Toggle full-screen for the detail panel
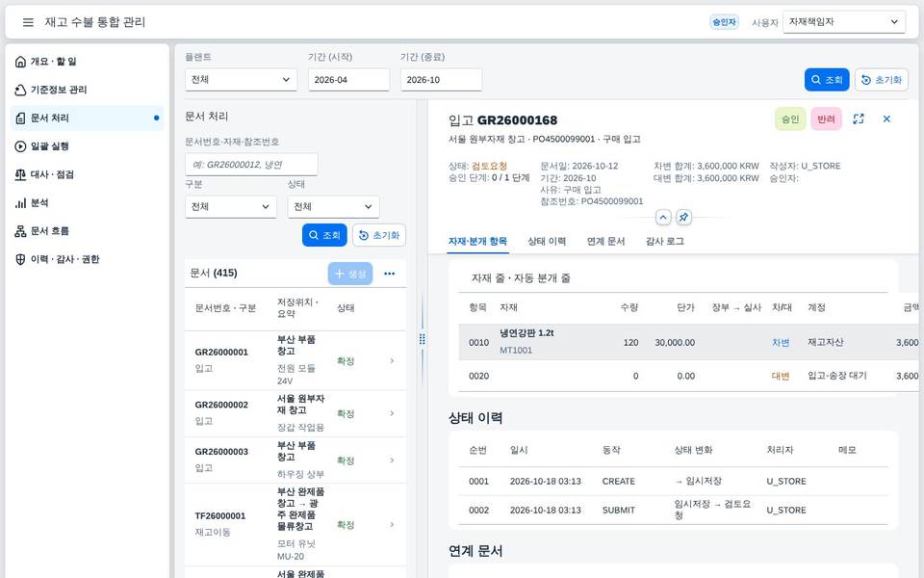The height and width of the screenshot is (578, 924). 859,119
